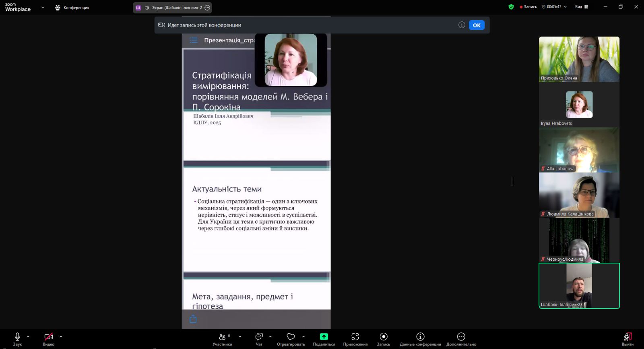Expand video options arrow next to camera
Viewport: 644px width, 349px height.
tap(61, 337)
